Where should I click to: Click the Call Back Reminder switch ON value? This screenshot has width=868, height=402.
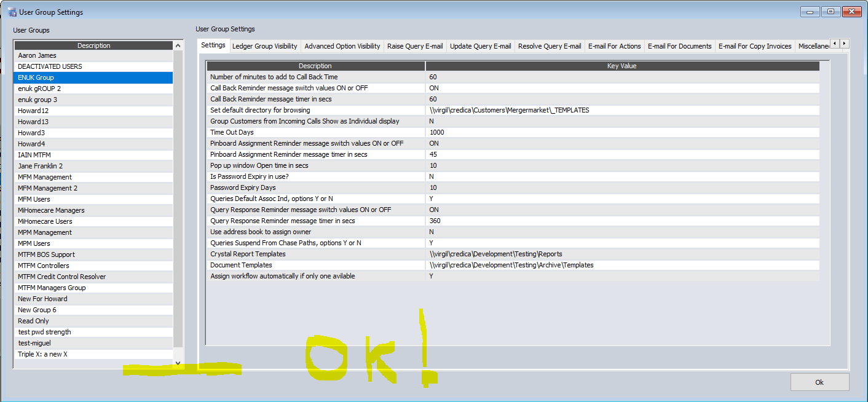[434, 88]
